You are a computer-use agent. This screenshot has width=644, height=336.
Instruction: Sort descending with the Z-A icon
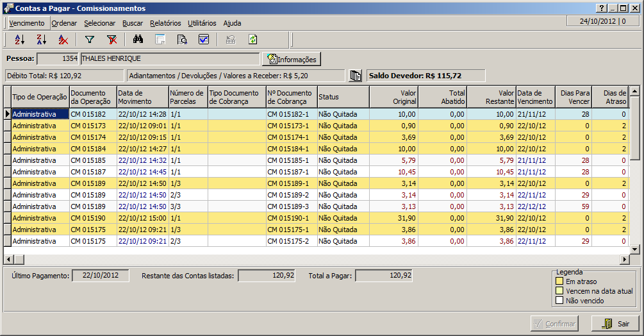point(41,40)
